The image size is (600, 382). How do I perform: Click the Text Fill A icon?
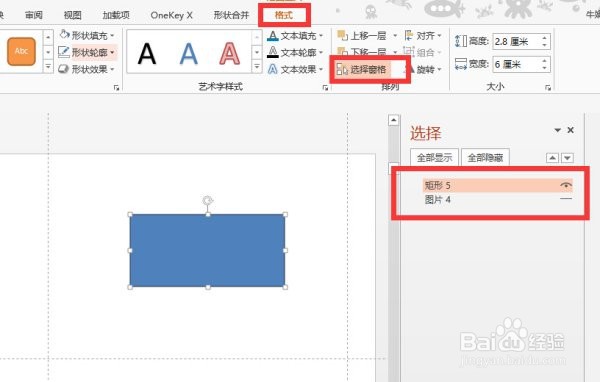(273, 36)
